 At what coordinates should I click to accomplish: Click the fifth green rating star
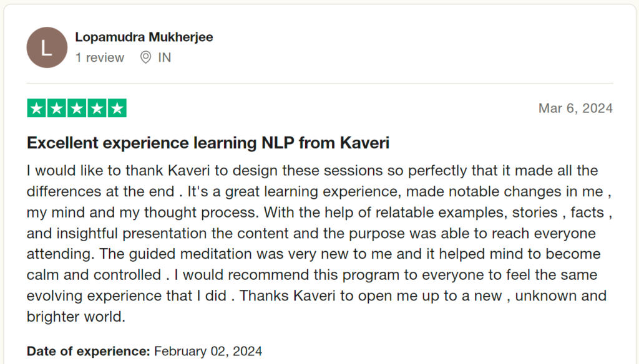click(x=117, y=108)
